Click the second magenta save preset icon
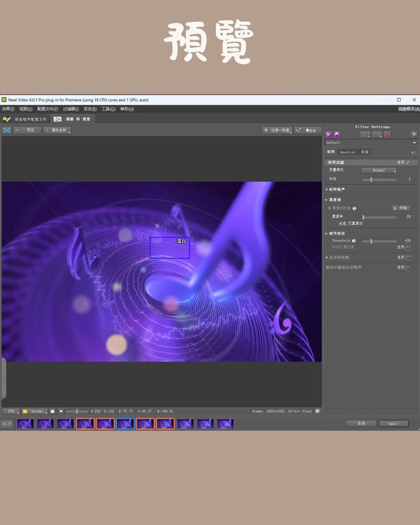This screenshot has width=420, height=525. coord(337,135)
